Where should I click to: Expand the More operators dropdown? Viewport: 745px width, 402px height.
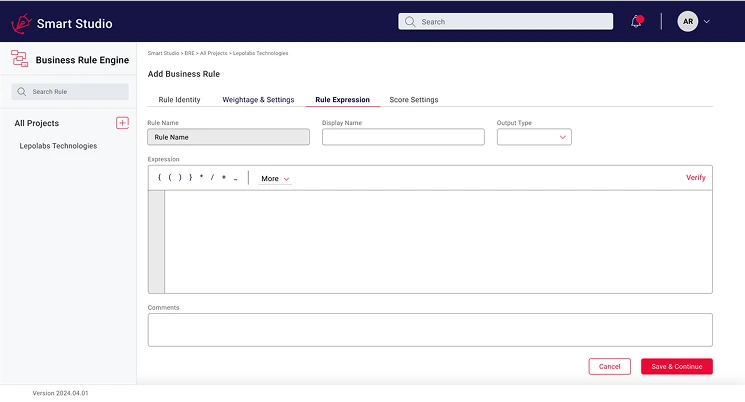(x=275, y=178)
